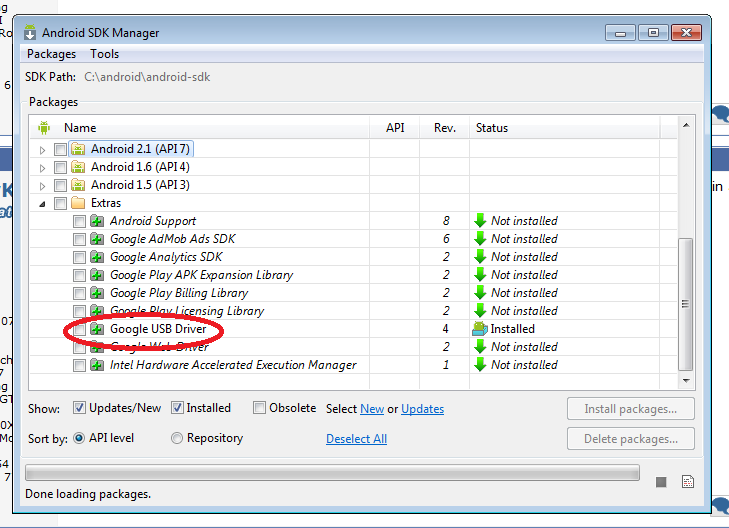Click the Installed status icon for USB Driver
The width and height of the screenshot is (729, 528).
480,329
